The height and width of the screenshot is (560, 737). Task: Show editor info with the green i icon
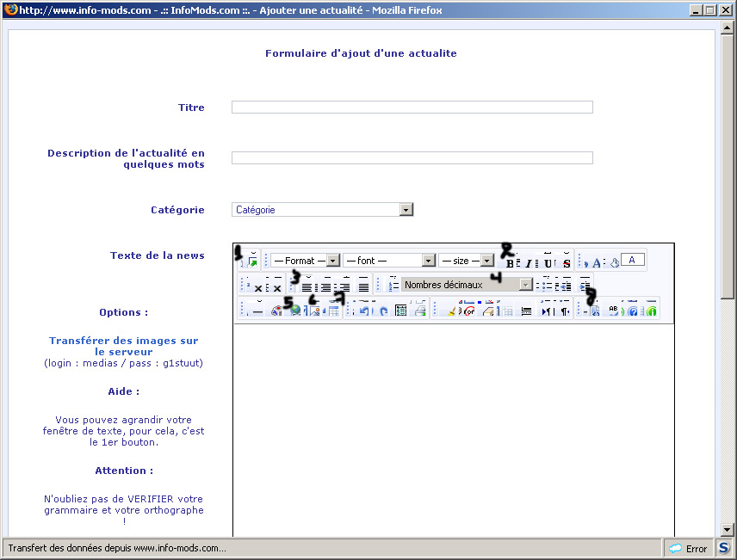tap(652, 311)
